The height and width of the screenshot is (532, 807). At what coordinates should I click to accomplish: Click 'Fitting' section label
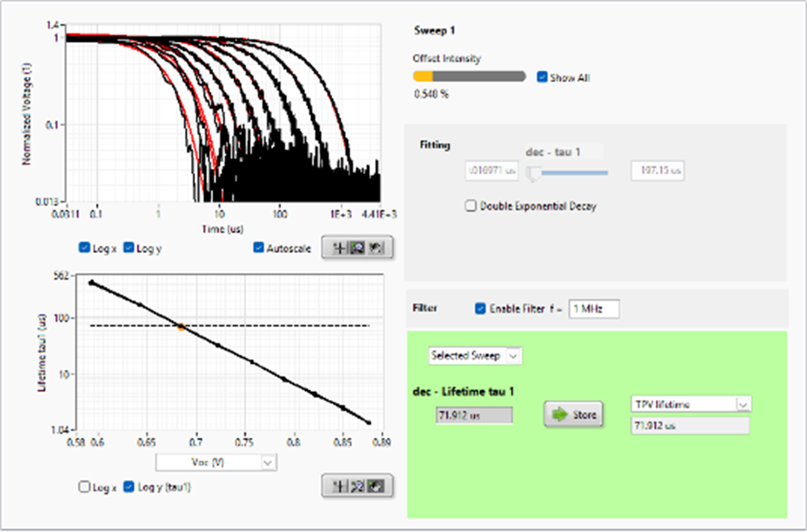point(435,145)
